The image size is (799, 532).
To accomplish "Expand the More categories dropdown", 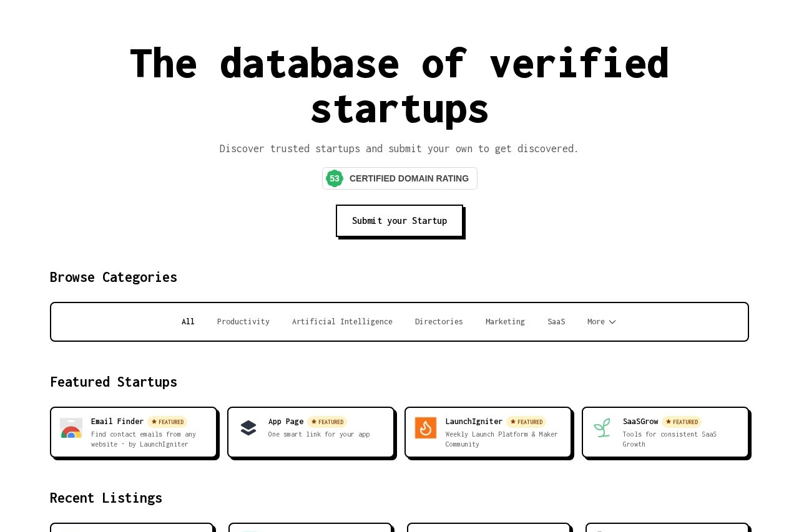I will pyautogui.click(x=601, y=321).
